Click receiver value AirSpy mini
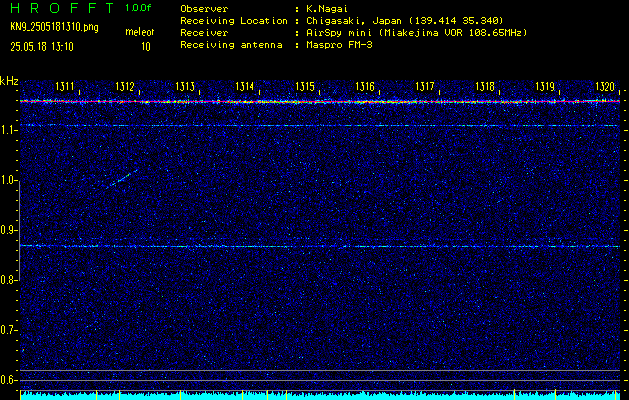The width and height of the screenshot is (629, 400). (x=416, y=33)
